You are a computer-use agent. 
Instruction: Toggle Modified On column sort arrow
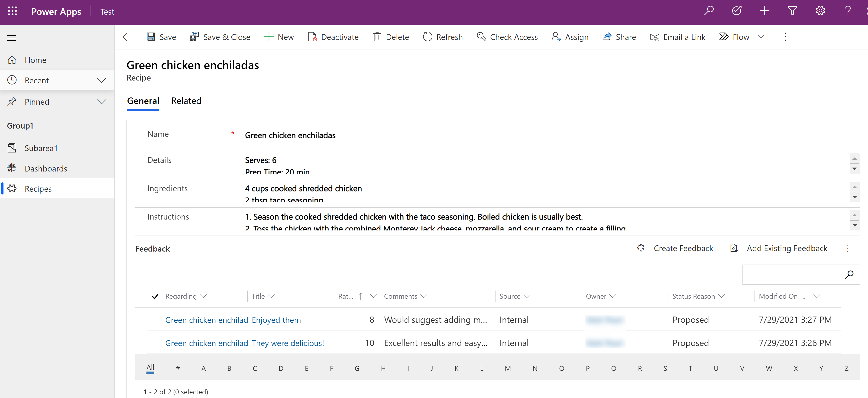[804, 296]
